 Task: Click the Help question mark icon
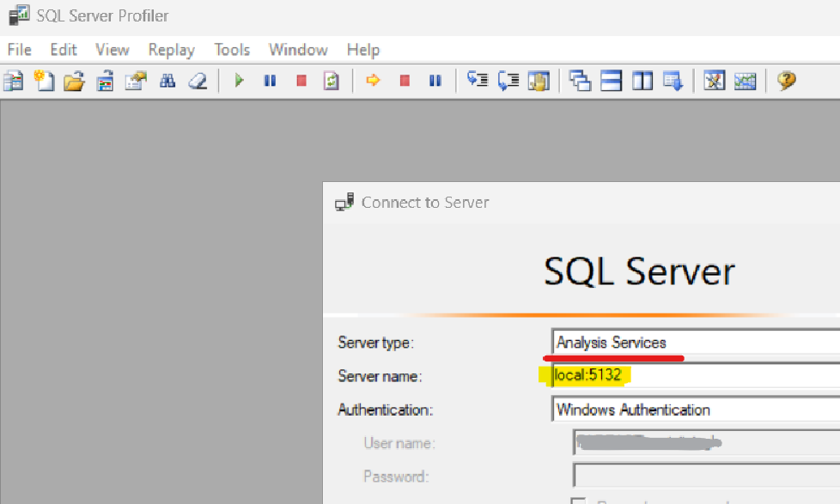click(x=787, y=81)
